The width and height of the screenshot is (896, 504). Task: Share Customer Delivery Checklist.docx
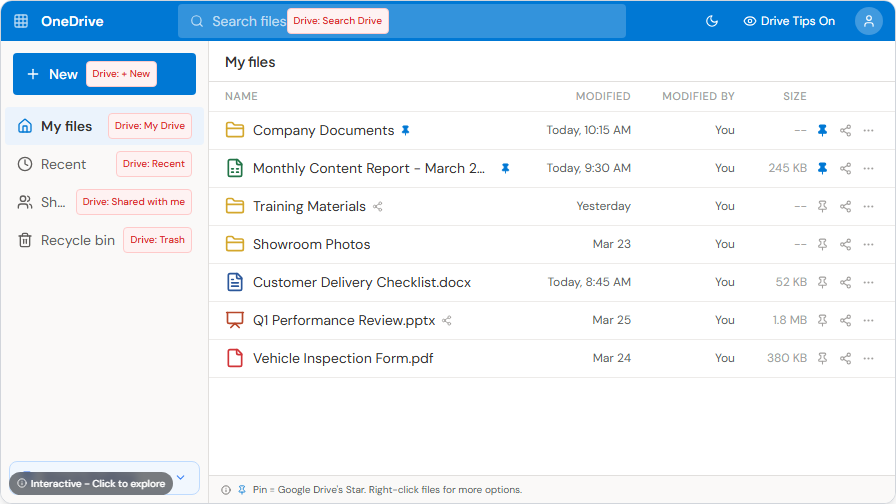(x=845, y=282)
